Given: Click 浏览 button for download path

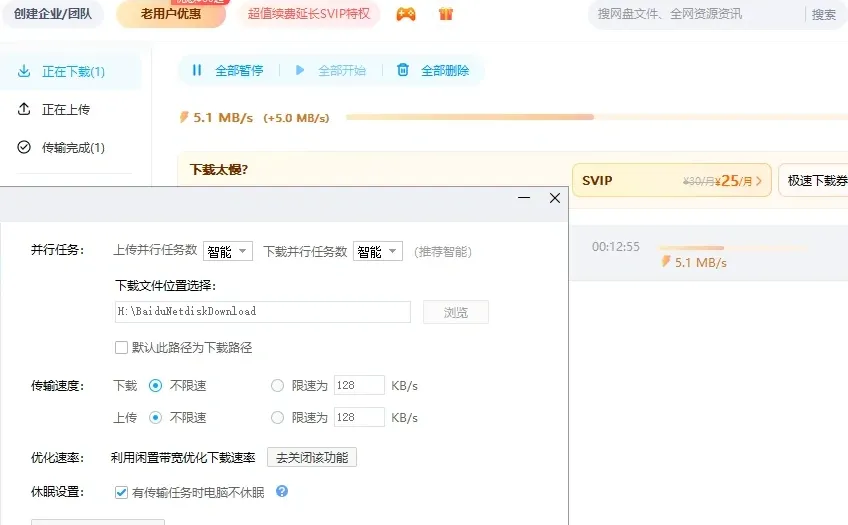Looking at the screenshot, I should [x=456, y=312].
